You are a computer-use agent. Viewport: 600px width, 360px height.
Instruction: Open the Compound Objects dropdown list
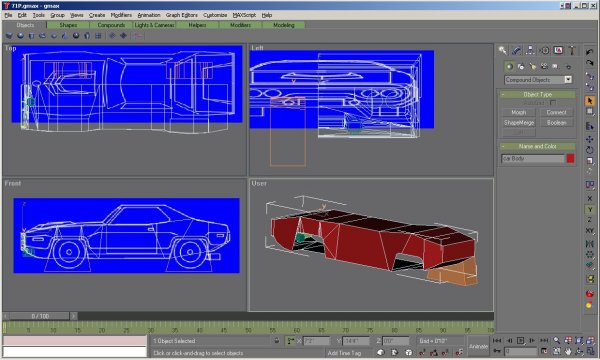click(538, 80)
